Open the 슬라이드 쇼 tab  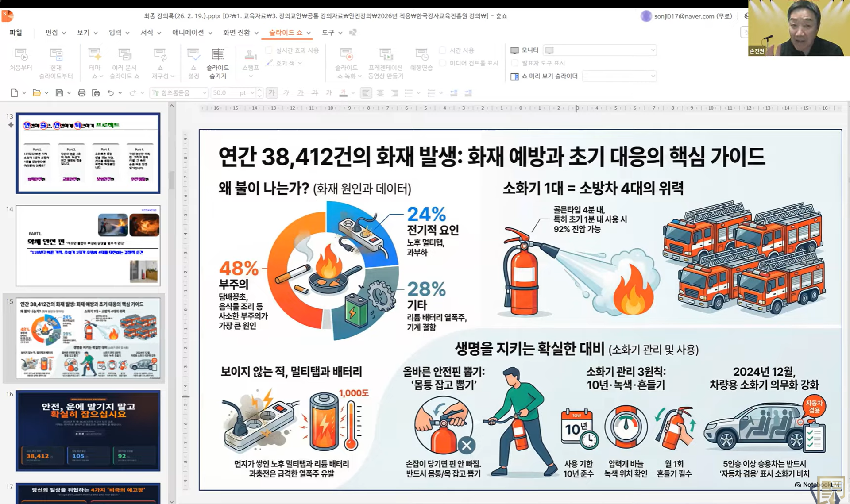(x=290, y=32)
